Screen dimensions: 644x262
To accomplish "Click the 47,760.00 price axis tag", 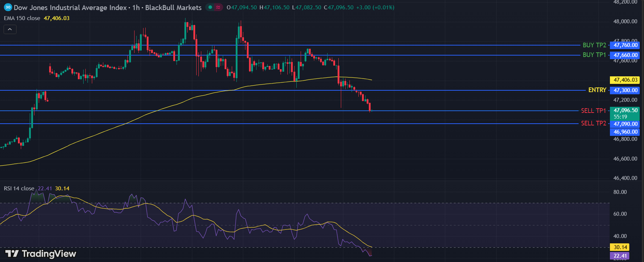I will pos(625,45).
